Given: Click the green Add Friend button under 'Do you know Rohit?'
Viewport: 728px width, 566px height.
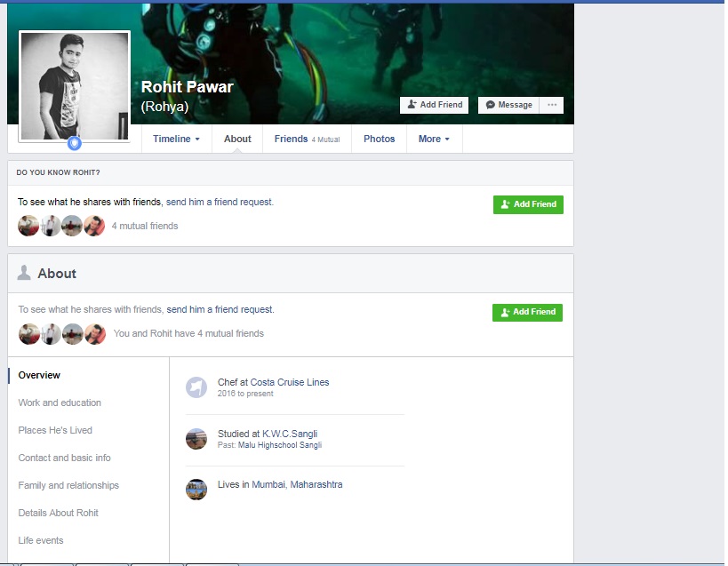Looking at the screenshot, I should pos(528,204).
